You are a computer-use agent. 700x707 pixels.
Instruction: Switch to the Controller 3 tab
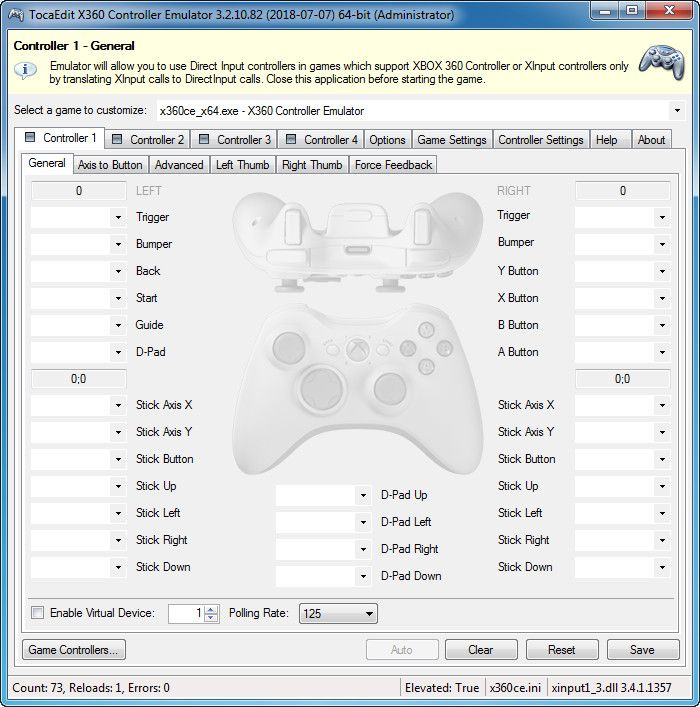[x=235, y=139]
